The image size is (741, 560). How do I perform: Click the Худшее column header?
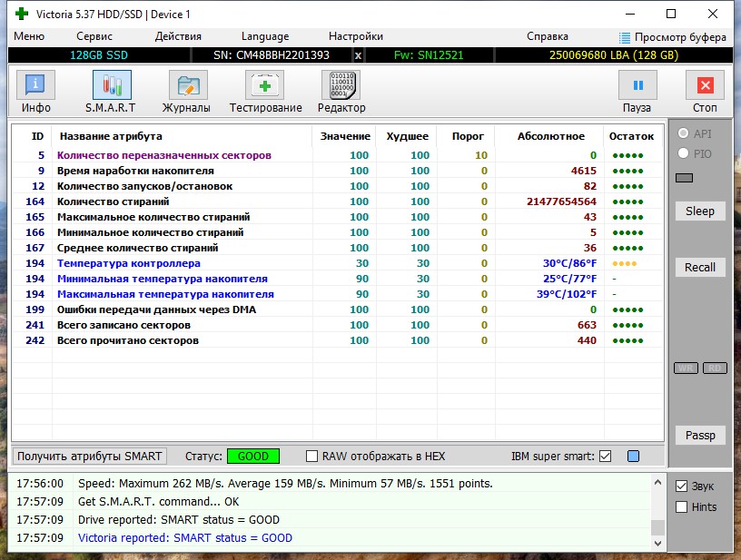(408, 136)
